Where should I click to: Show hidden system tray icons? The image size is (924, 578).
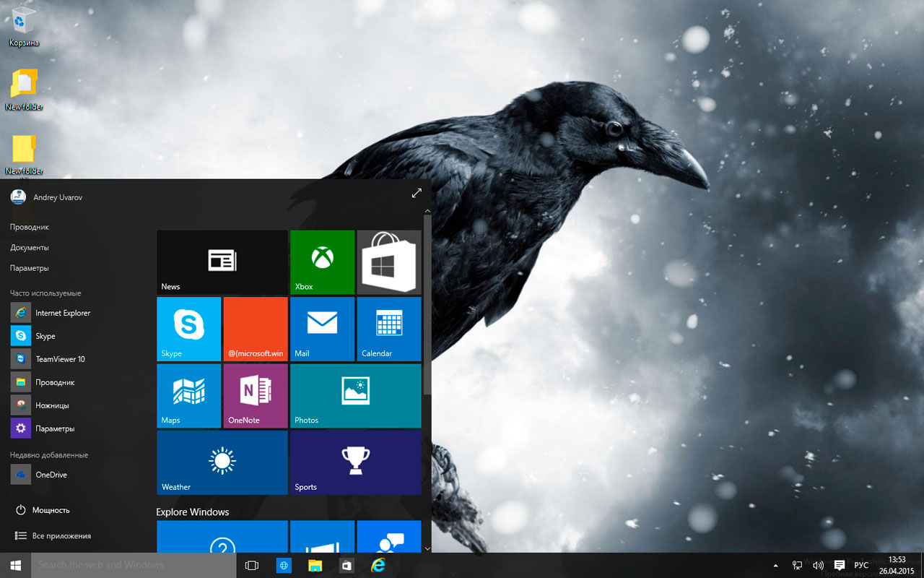(776, 566)
